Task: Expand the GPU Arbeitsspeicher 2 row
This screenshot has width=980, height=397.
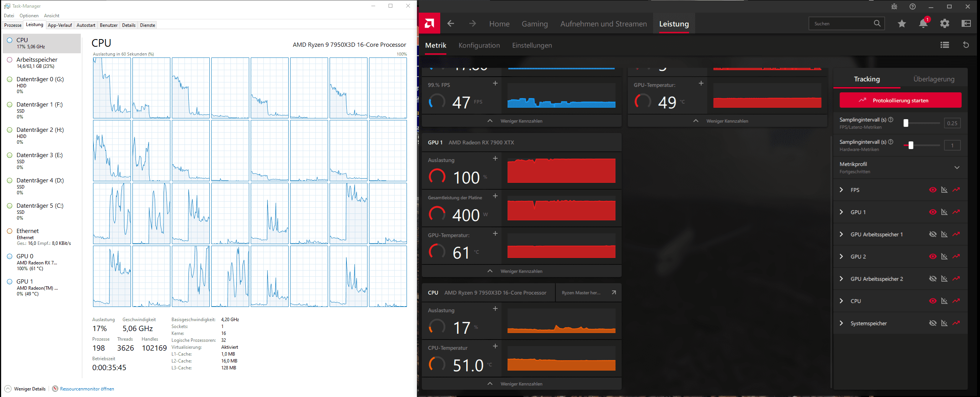Action: click(x=841, y=279)
